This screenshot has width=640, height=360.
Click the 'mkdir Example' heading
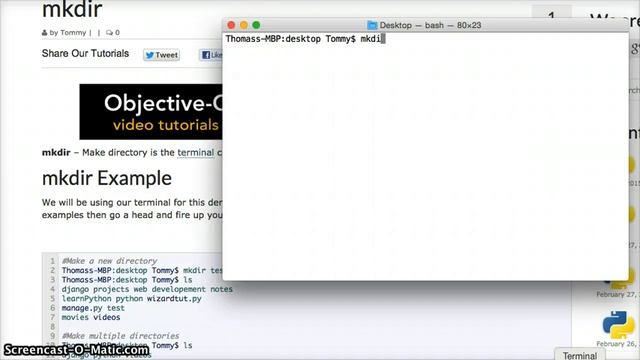[107, 178]
